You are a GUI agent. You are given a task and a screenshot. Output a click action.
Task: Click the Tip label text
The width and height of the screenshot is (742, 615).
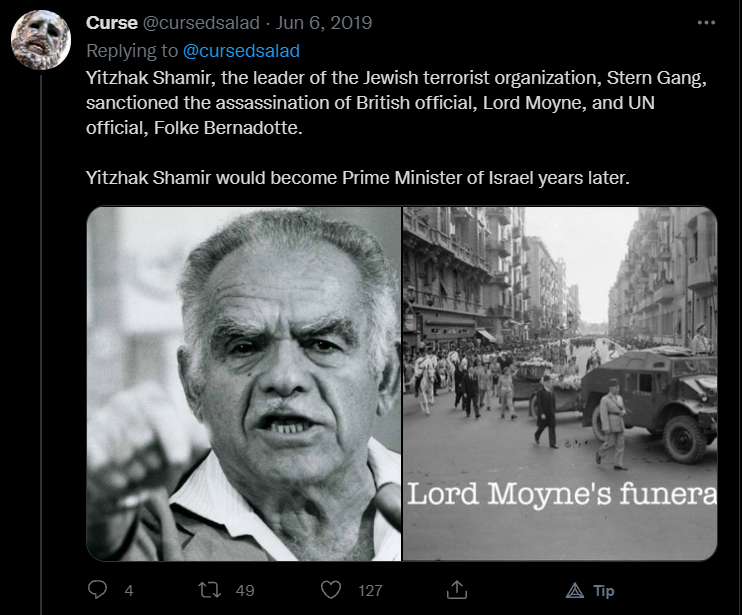(x=604, y=590)
